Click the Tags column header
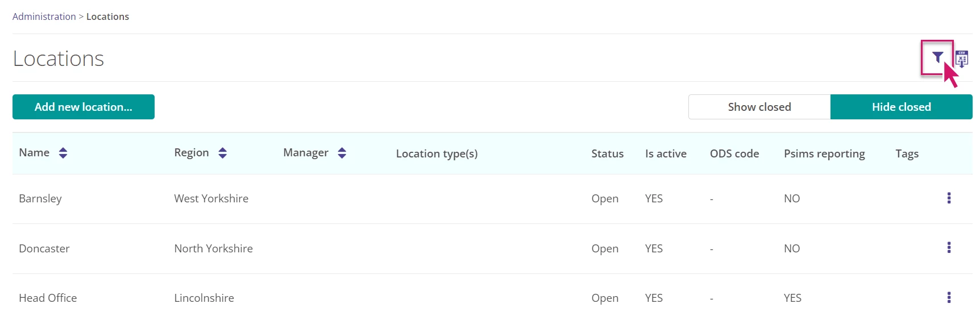Viewport: 980px width, 320px height. pos(907,153)
